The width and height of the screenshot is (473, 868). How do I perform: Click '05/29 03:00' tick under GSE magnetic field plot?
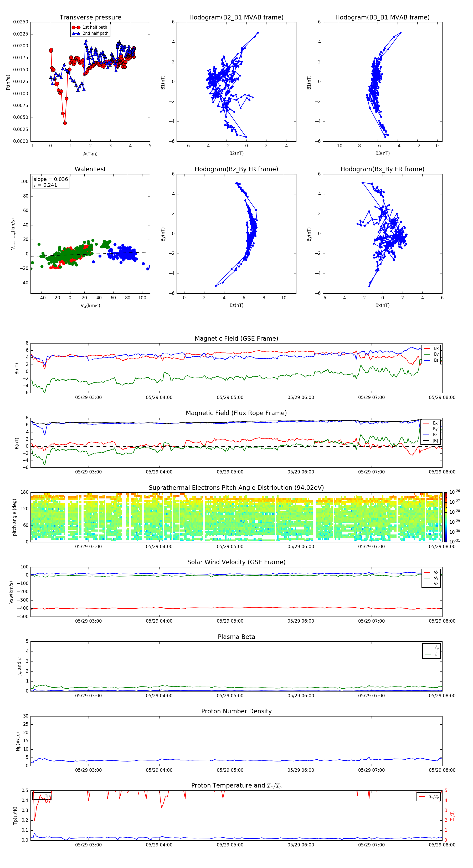coord(88,398)
